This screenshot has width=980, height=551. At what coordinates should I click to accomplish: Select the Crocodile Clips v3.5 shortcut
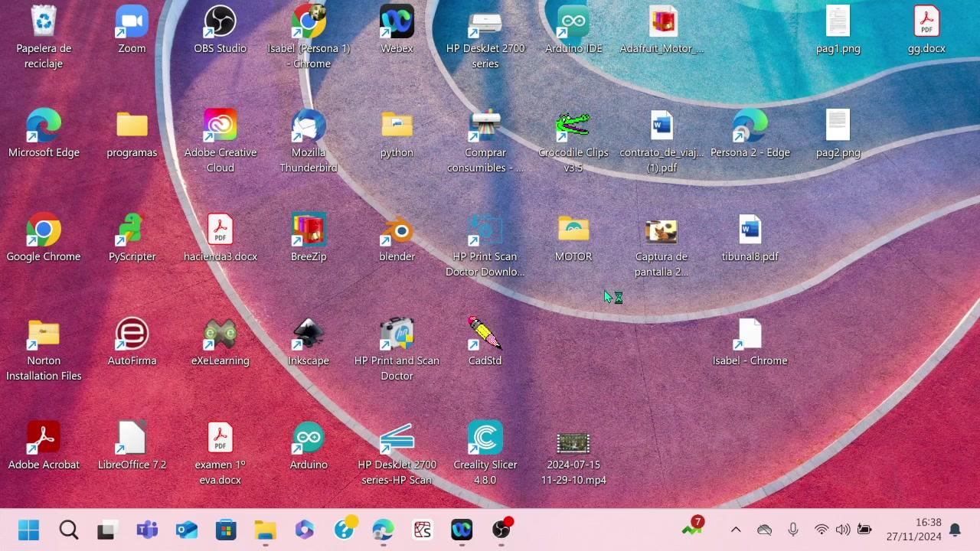coord(573,142)
